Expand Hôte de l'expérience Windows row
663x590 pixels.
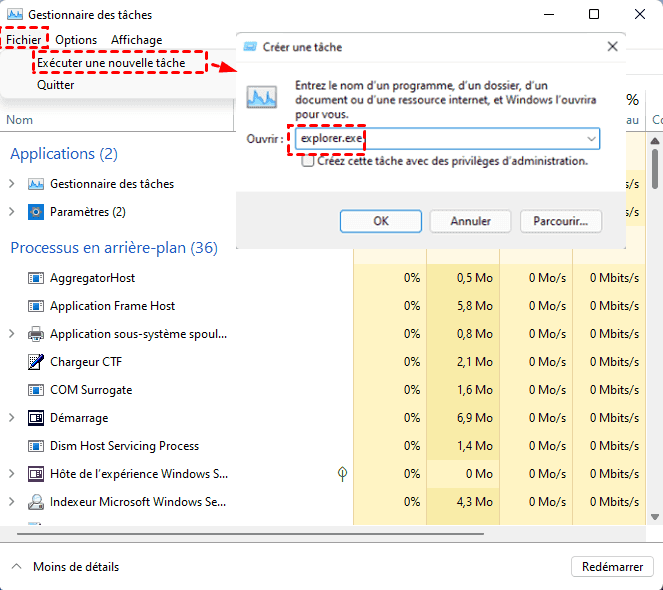[x=12, y=474]
